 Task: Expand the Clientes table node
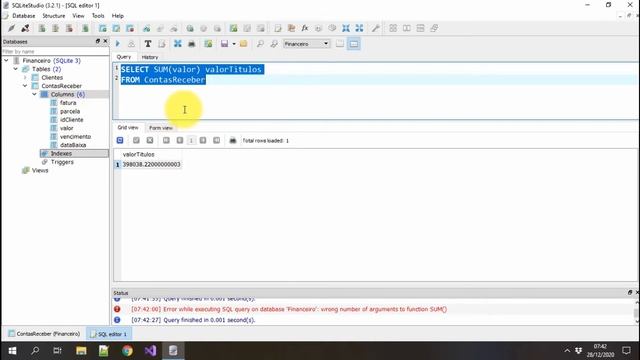[x=25, y=78]
